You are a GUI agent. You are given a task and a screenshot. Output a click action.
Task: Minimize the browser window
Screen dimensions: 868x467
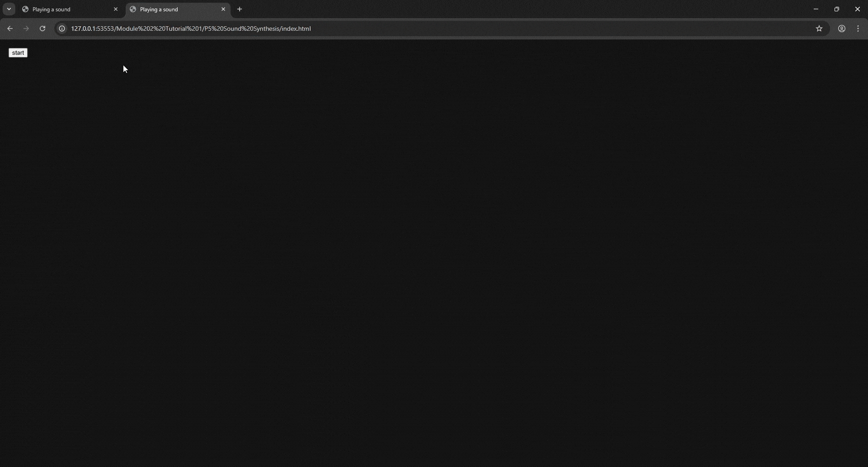(x=816, y=9)
